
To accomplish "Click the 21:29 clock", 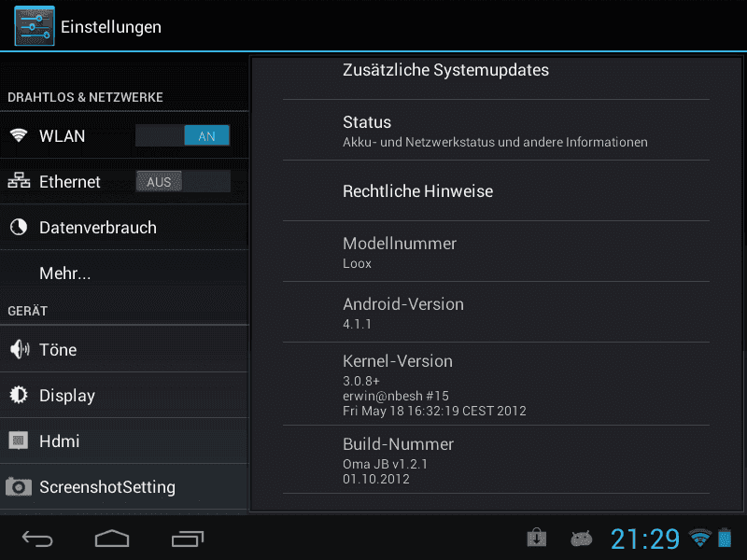I will [645, 539].
